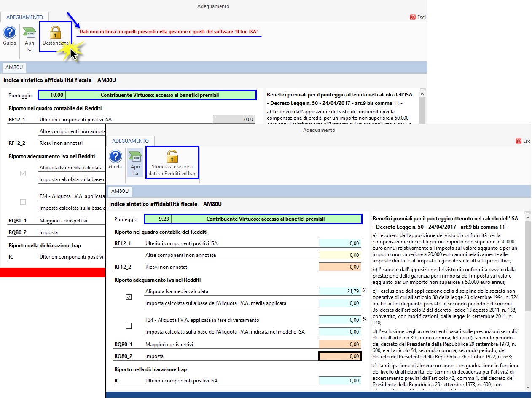
Task: Select the AM80U tab in front window
Action: [x=120, y=191]
